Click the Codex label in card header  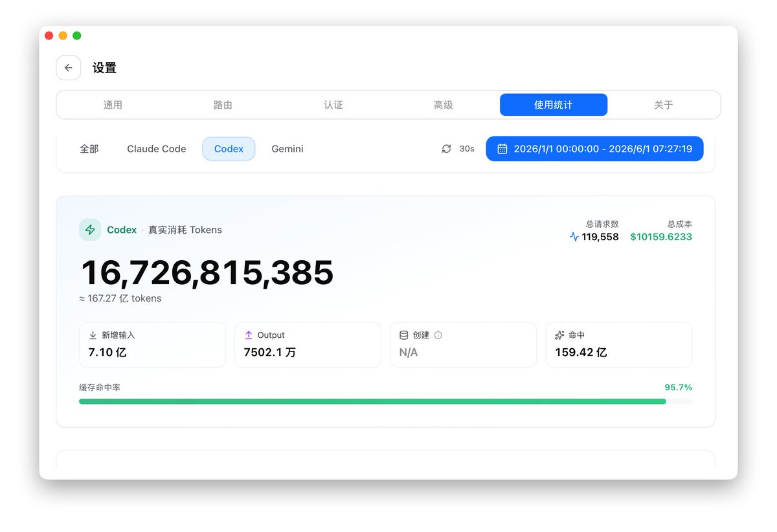[122, 230]
